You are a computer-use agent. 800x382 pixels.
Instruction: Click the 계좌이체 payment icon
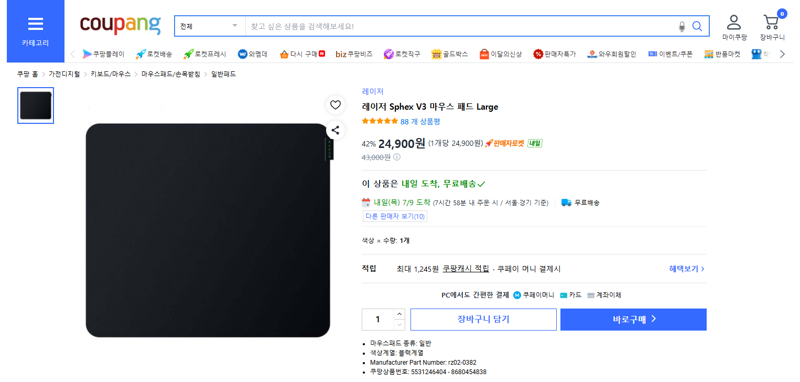pyautogui.click(x=591, y=295)
